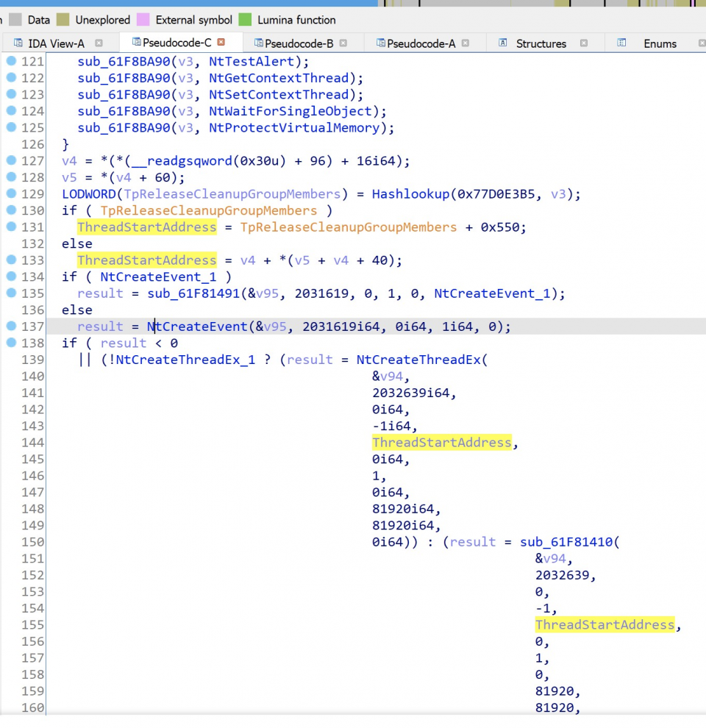Click the navigation band at the top
The height and width of the screenshot is (728, 706).
(353, 3)
